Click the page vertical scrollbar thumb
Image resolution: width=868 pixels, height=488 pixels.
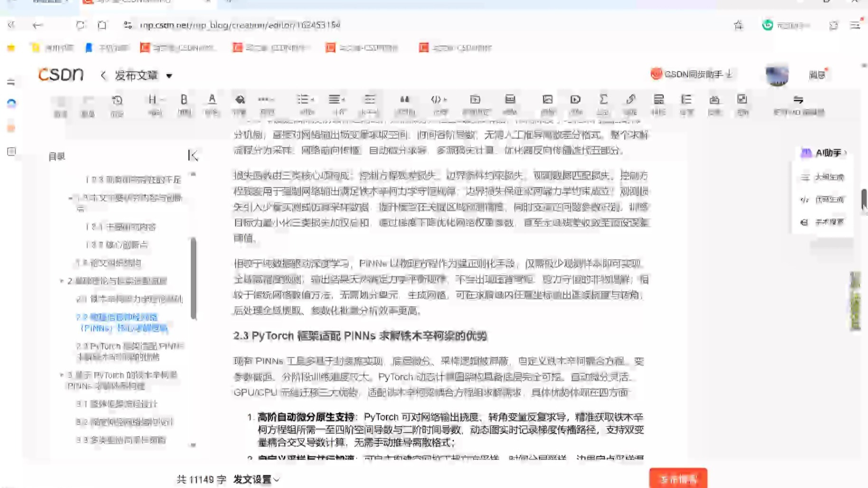click(864, 198)
